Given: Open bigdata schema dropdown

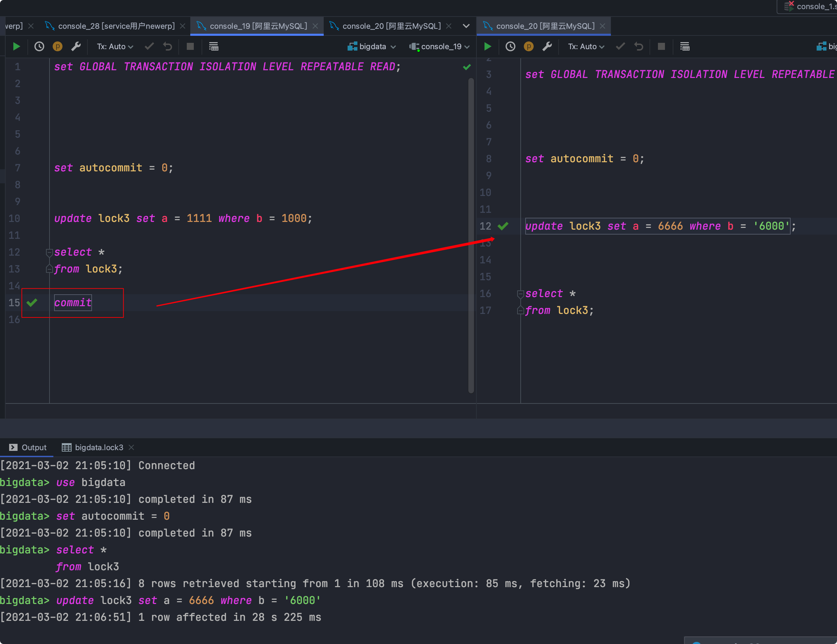Looking at the screenshot, I should pyautogui.click(x=371, y=46).
